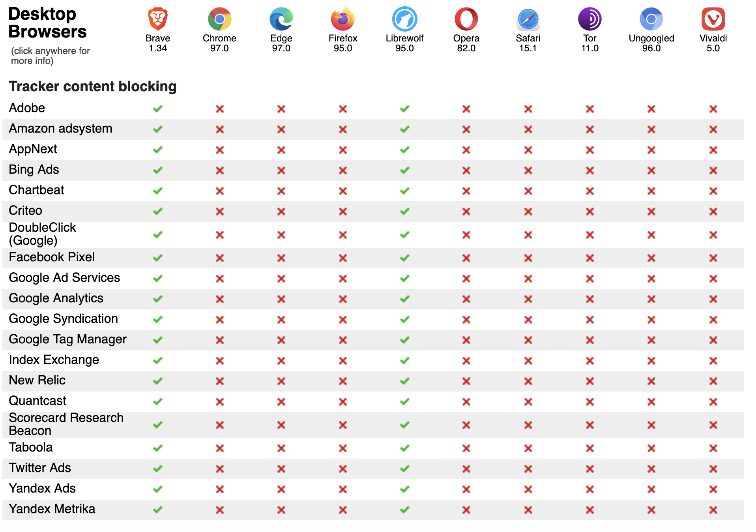Click Vivaldi's red X for Yandex Metrika

click(x=713, y=510)
